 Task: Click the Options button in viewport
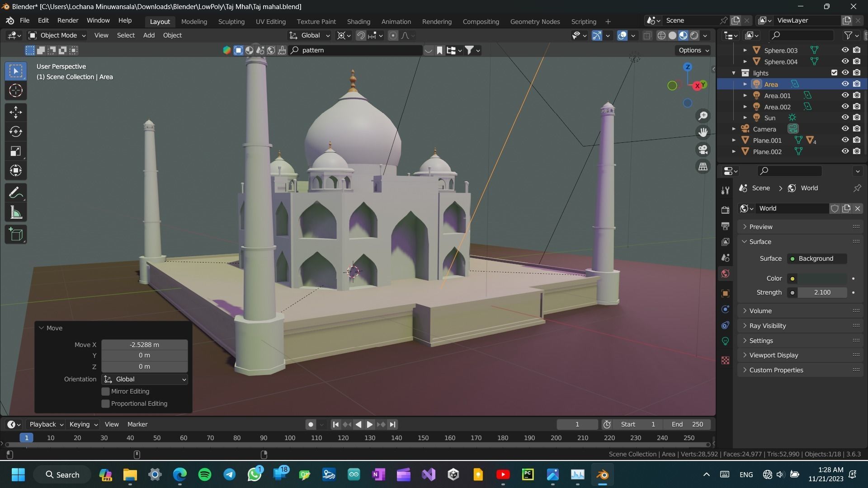693,50
